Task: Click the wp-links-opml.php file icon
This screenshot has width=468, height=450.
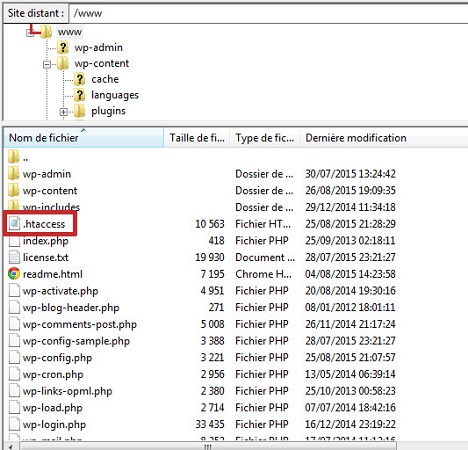Action: click(x=14, y=391)
